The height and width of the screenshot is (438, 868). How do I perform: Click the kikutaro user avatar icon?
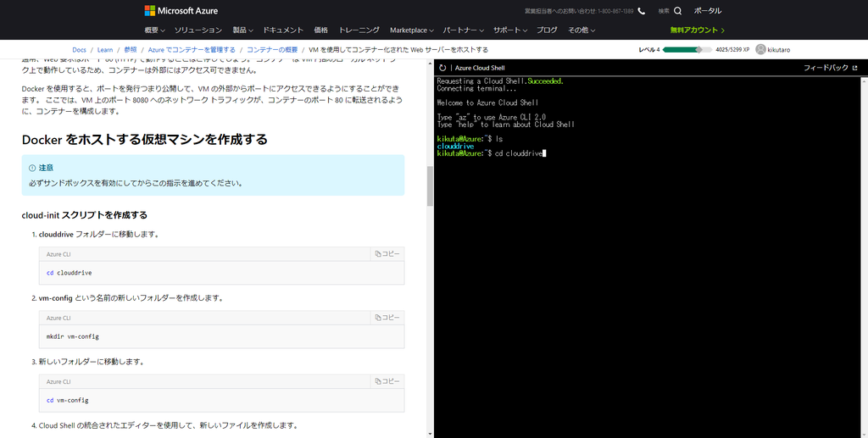pos(760,49)
